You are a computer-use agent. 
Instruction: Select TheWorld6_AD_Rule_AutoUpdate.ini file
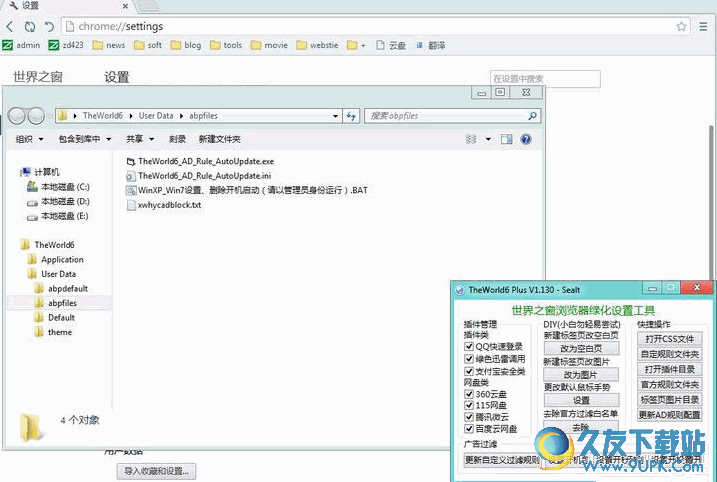coord(198,176)
